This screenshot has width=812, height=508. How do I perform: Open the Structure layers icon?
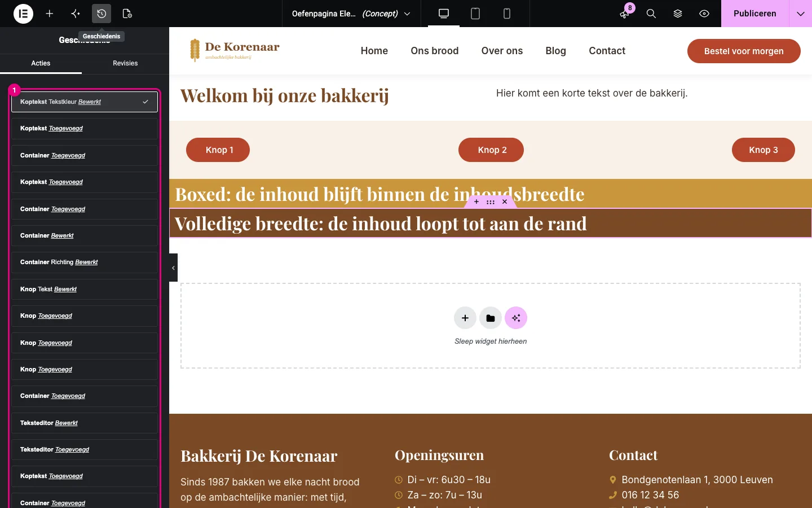(x=678, y=14)
